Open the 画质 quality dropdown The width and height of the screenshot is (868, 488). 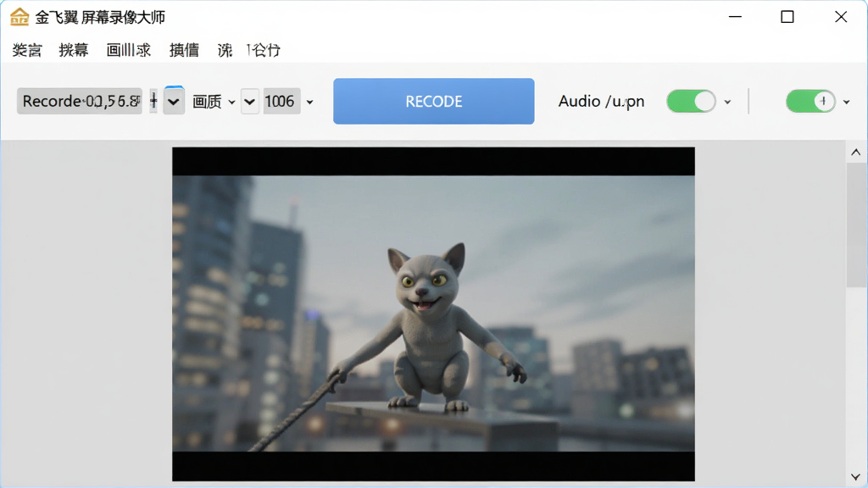[x=214, y=102]
